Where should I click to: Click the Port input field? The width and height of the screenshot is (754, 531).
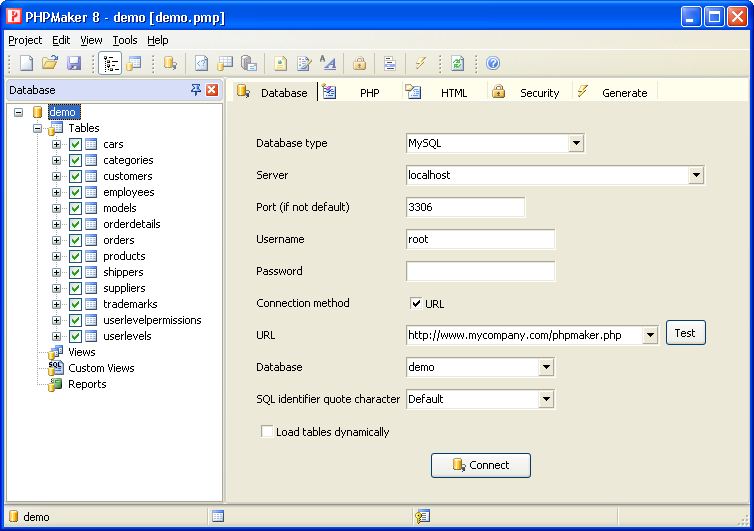click(465, 207)
